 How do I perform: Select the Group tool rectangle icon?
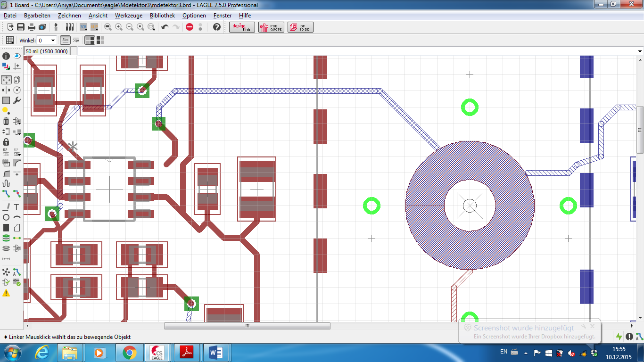[x=6, y=100]
